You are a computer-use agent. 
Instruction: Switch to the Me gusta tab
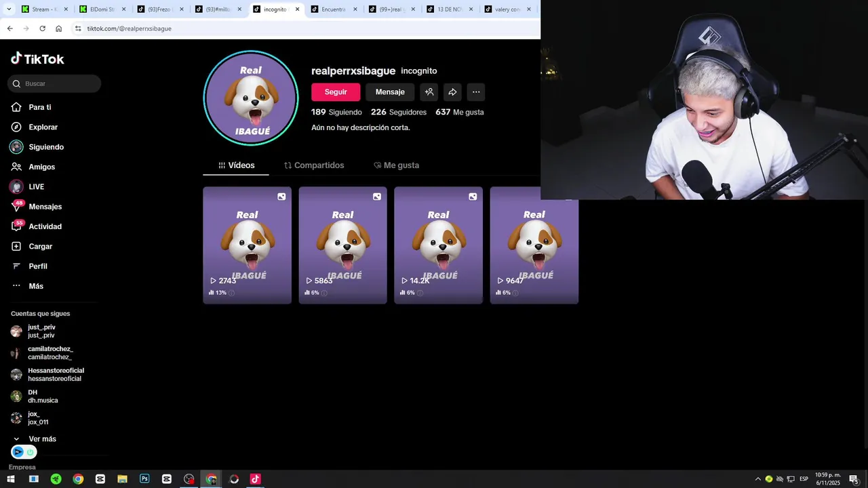[x=396, y=165]
